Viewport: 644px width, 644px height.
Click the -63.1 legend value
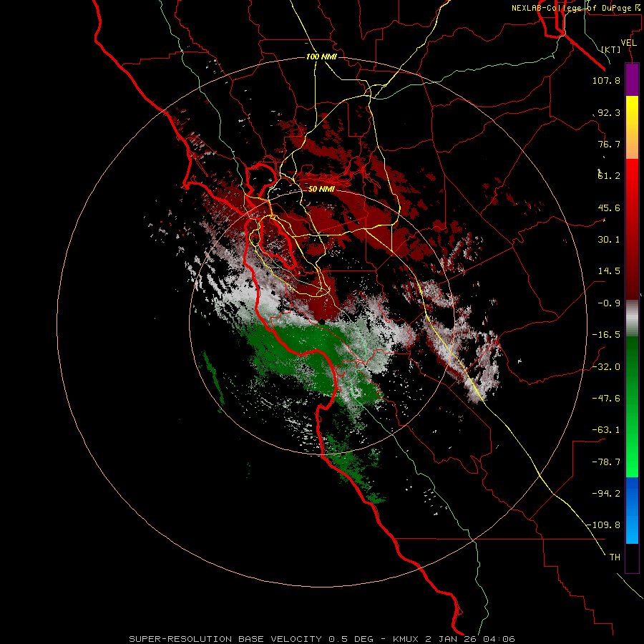tap(606, 430)
